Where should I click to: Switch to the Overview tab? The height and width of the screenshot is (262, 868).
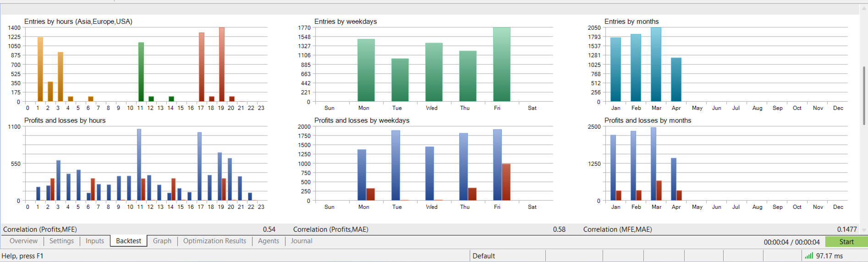pyautogui.click(x=23, y=241)
